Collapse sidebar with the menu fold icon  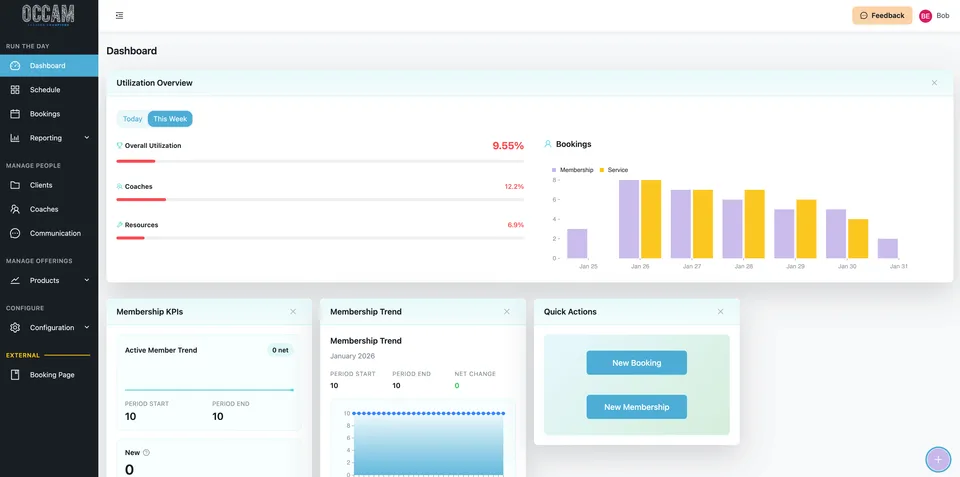coord(119,15)
